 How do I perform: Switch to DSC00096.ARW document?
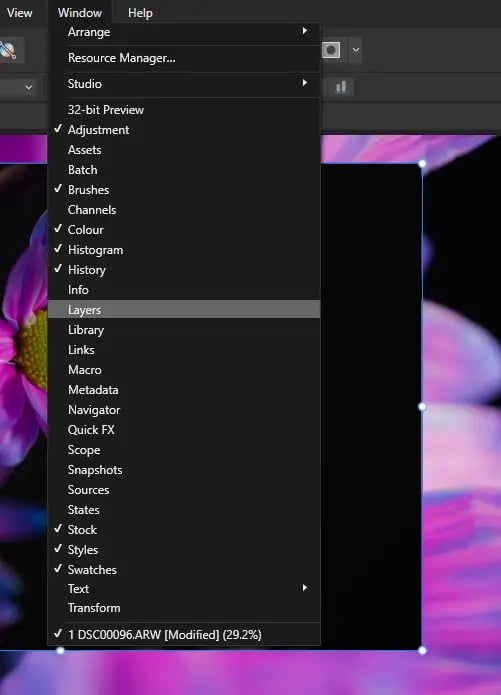(184, 634)
